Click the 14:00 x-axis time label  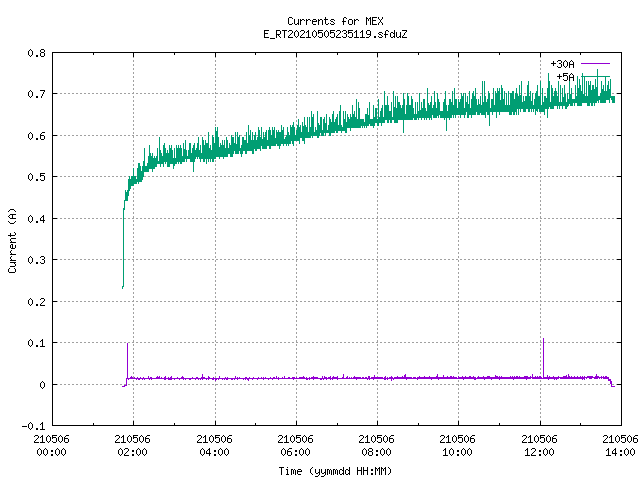tap(620, 452)
